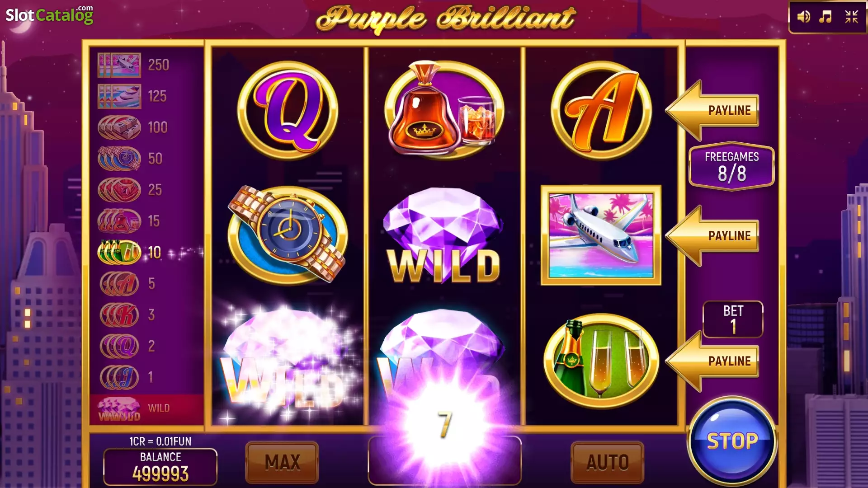Screen dimensions: 868x488
Task: Click the blue STOP spin button
Action: coord(732,441)
